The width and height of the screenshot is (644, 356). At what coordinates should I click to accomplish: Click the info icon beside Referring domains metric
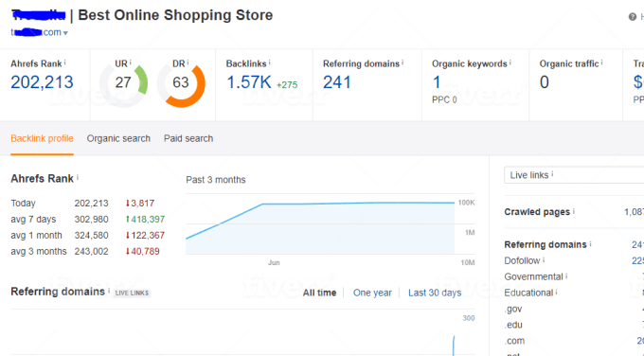[402, 62]
